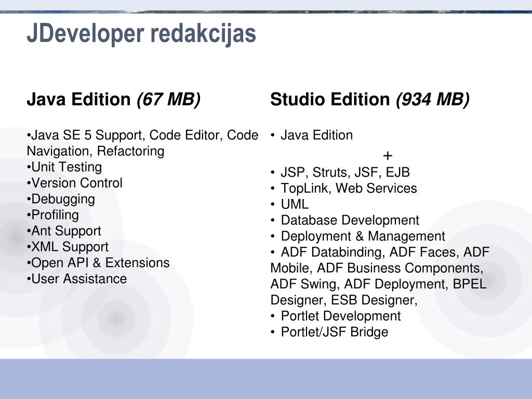Click the 'UML' bullet
Viewport: 532px width, 399px height.
click(290, 204)
